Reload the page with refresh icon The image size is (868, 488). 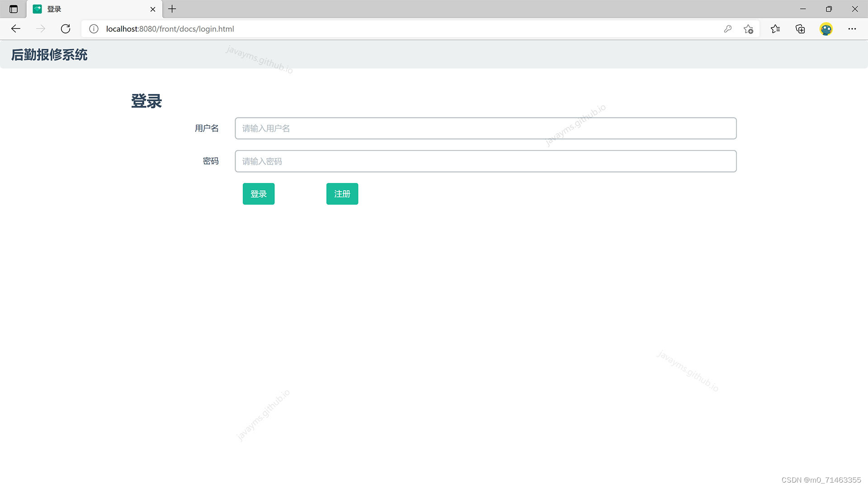[66, 29]
